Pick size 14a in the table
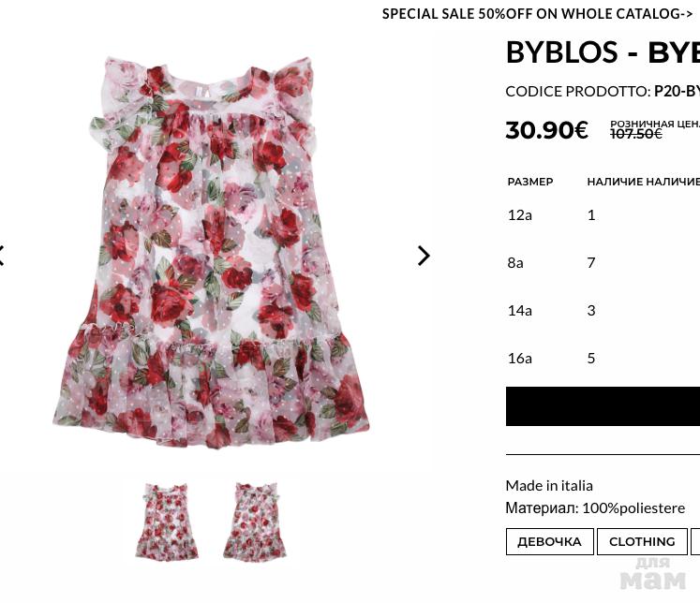This screenshot has height=603, width=700. (x=520, y=310)
